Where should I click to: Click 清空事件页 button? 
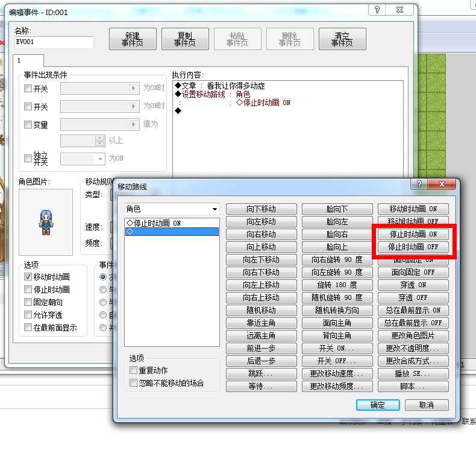(x=342, y=39)
